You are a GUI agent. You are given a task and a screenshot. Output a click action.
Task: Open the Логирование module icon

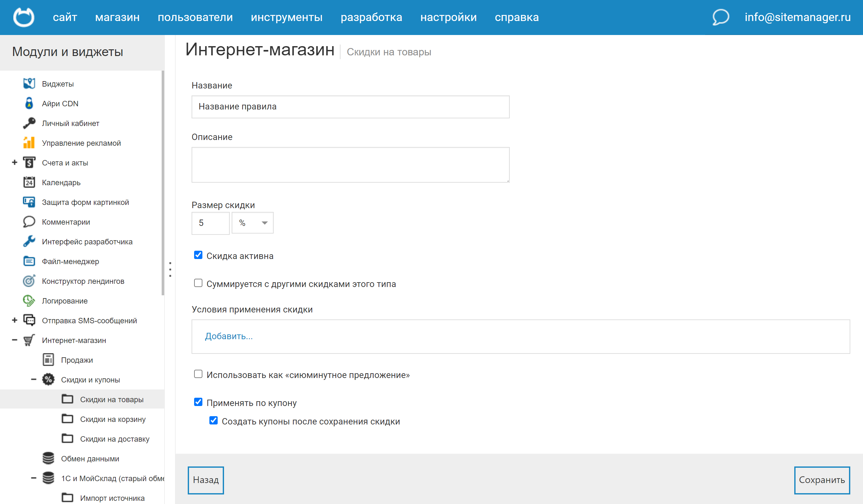[29, 301]
